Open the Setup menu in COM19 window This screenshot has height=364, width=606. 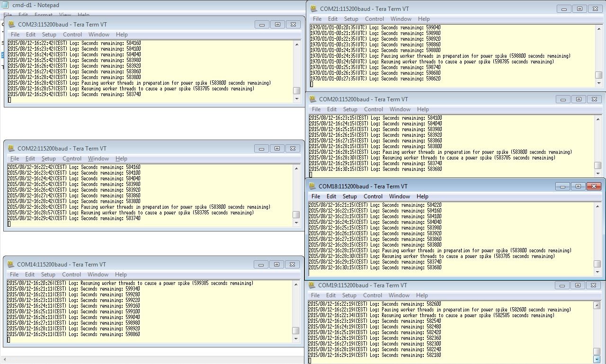pos(349,295)
